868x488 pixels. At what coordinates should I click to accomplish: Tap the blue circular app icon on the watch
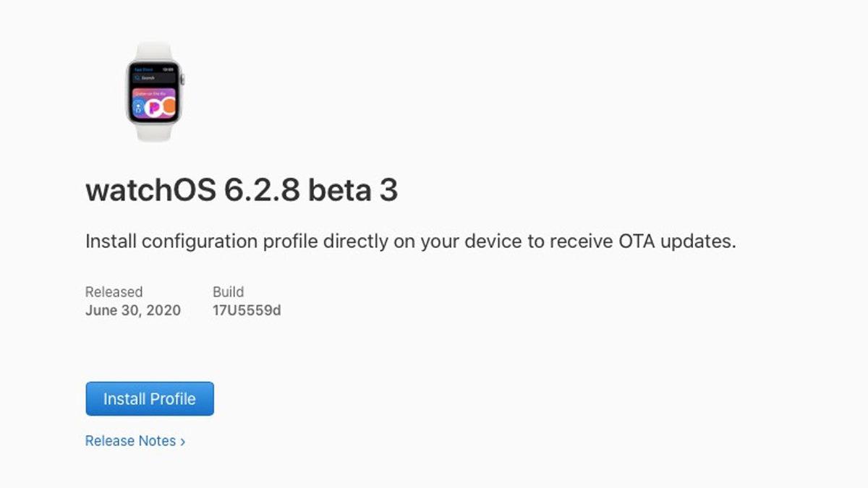click(x=138, y=106)
